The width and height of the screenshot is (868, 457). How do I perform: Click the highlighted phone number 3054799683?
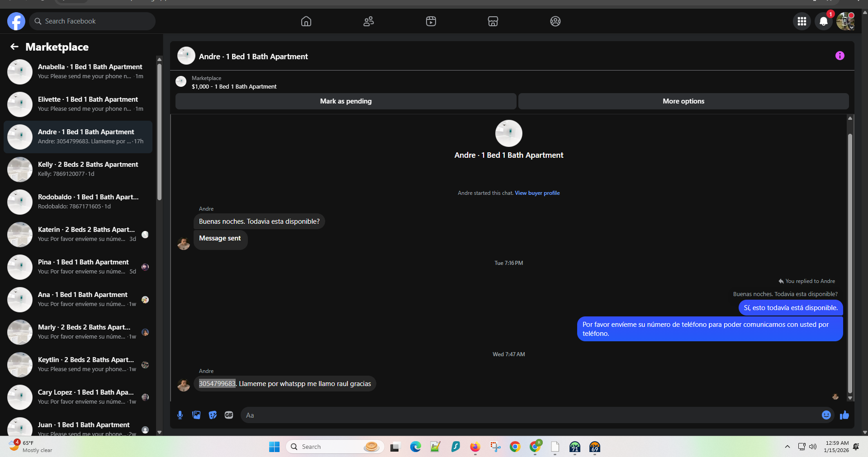(x=217, y=384)
